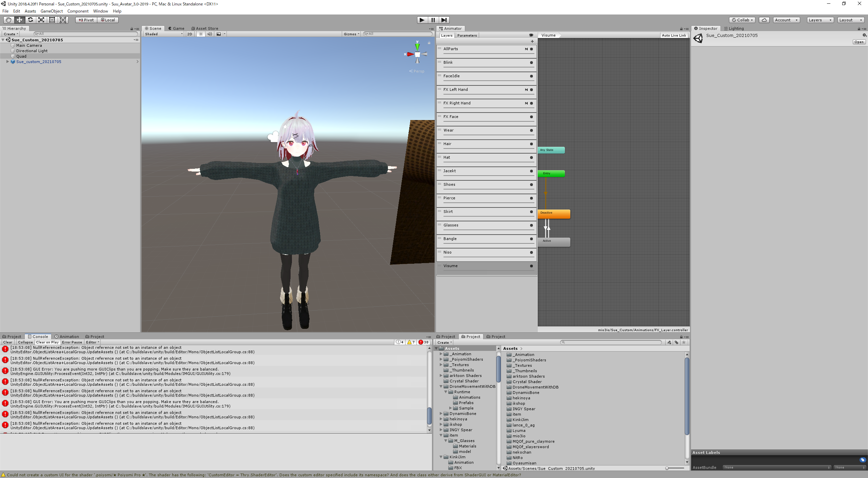
Task: Click Clear in the Console toolbar
Action: [7, 342]
